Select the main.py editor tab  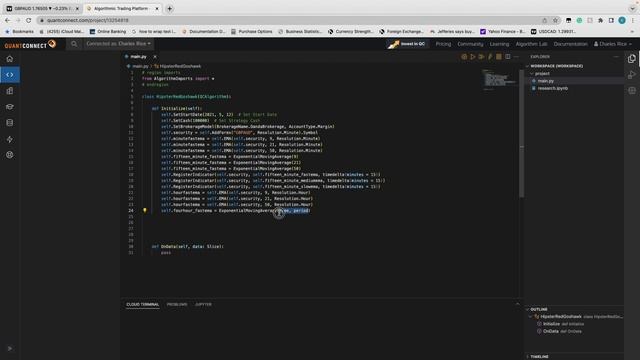pyautogui.click(x=138, y=57)
